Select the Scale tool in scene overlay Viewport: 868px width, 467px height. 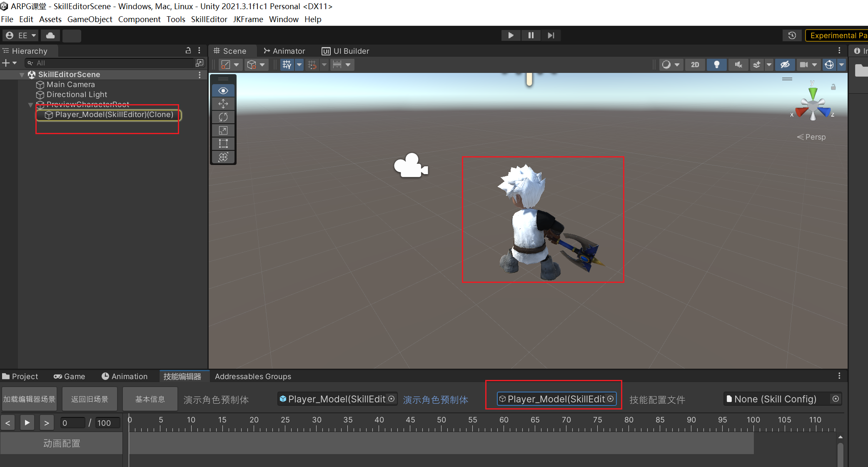point(223,130)
